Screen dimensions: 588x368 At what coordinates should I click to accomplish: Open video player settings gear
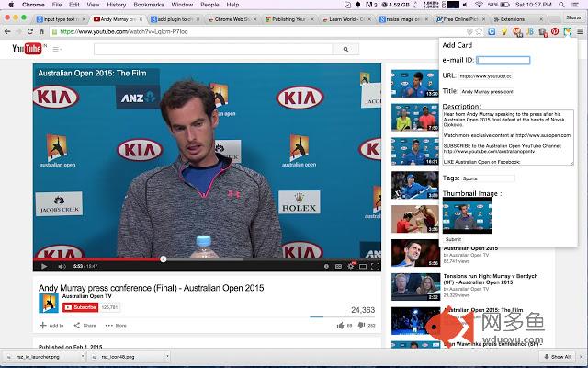click(x=351, y=266)
